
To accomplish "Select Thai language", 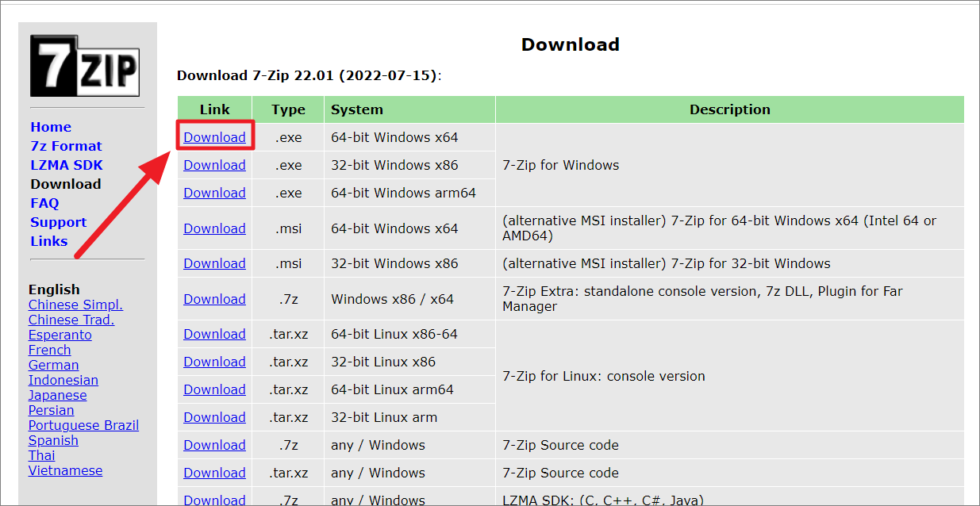I will (42, 455).
